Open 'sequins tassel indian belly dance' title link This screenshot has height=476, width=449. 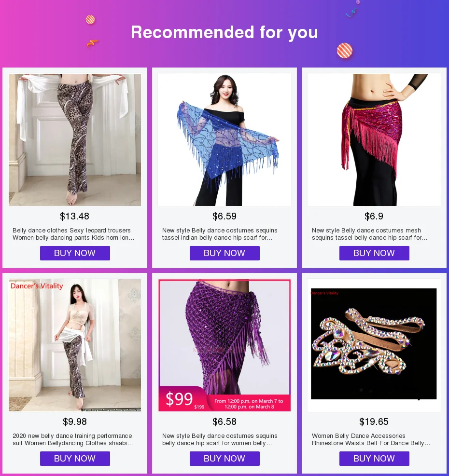(220, 234)
